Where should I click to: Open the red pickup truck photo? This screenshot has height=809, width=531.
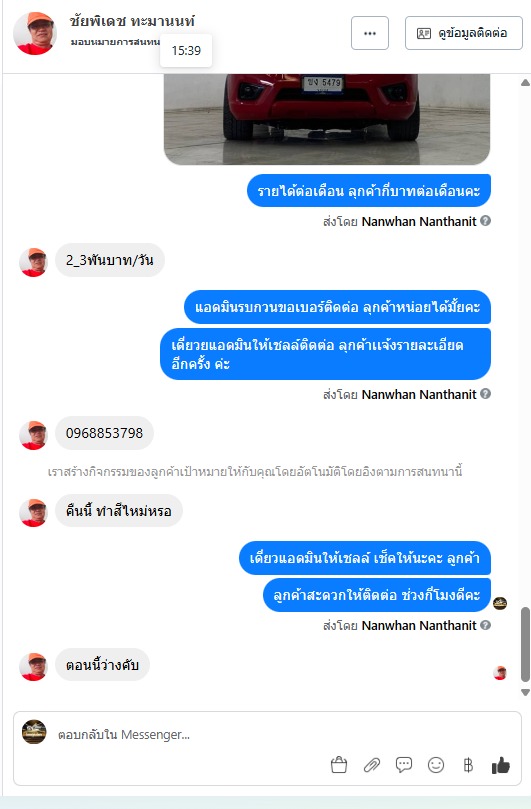tap(327, 119)
